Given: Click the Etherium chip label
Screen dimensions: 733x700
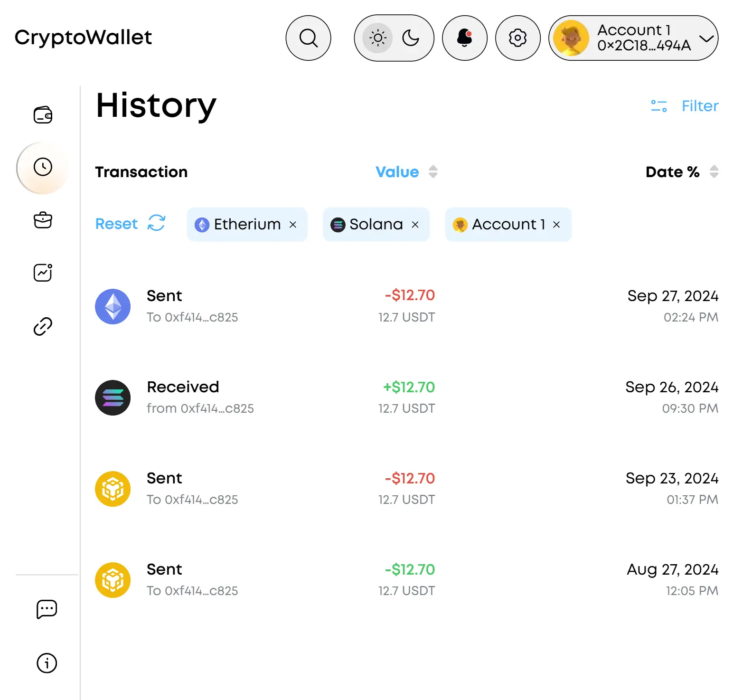Looking at the screenshot, I should point(247,224).
